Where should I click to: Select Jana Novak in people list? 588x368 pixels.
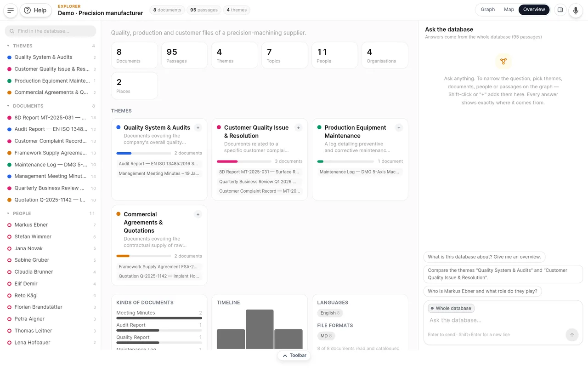point(51,248)
